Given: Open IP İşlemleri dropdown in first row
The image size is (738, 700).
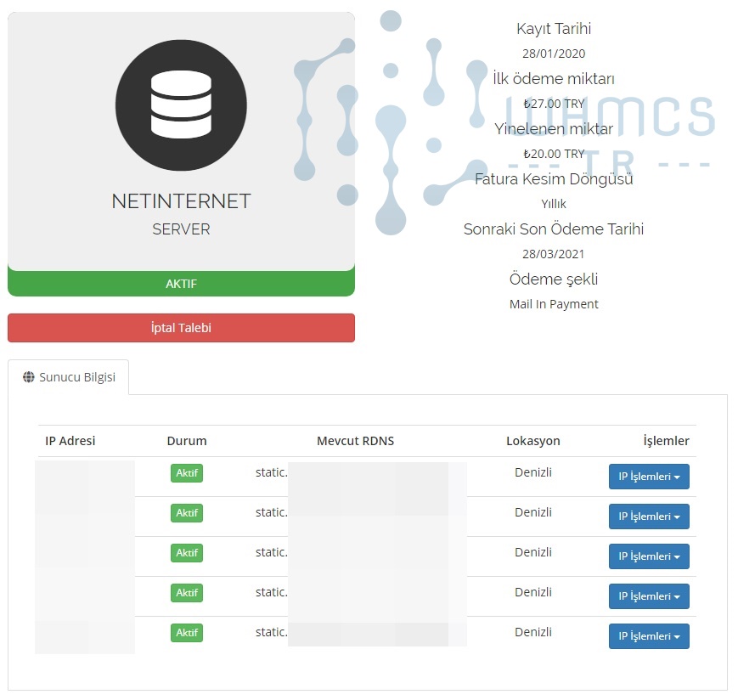Looking at the screenshot, I should coord(649,477).
